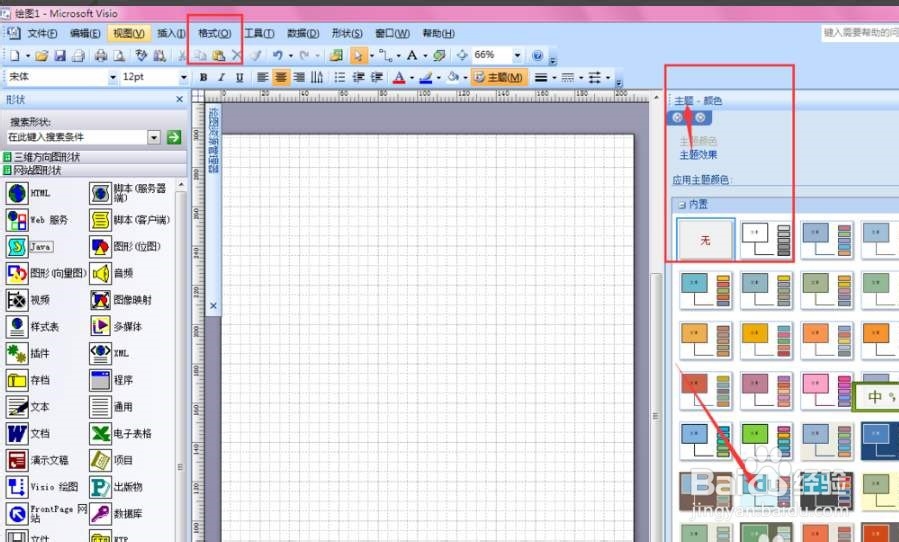Image resolution: width=899 pixels, height=542 pixels.
Task: Select the 插件 (plugin) shape icon
Action: click(17, 353)
